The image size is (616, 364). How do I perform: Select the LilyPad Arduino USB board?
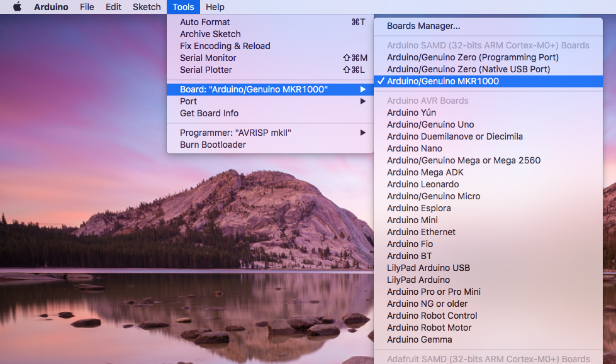click(428, 268)
